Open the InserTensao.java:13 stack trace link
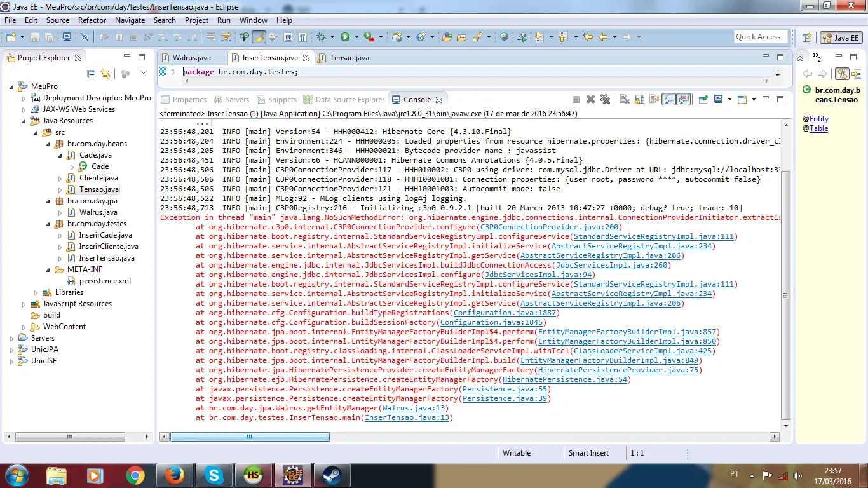The image size is (868, 488). tap(407, 417)
